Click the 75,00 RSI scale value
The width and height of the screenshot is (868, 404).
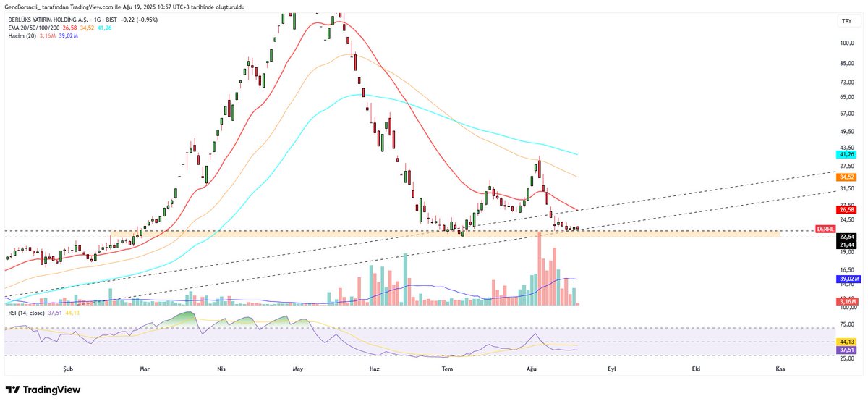coord(848,325)
